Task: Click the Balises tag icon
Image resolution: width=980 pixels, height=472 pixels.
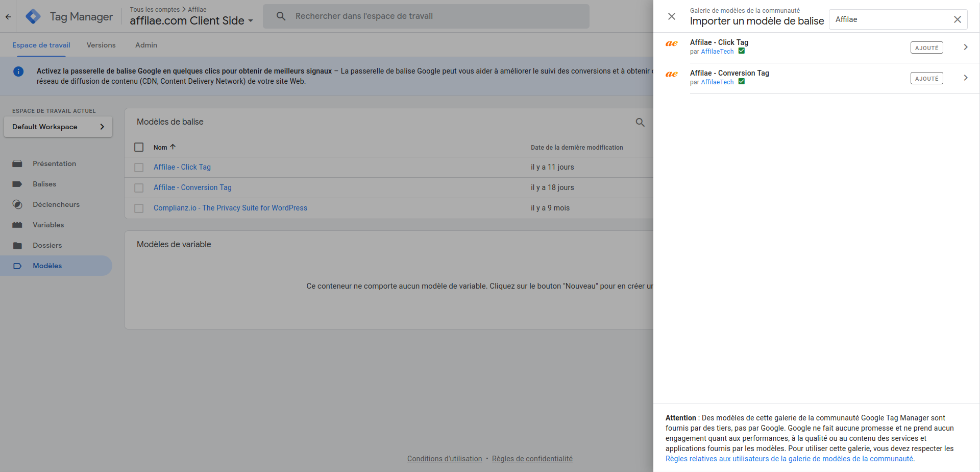Action: (x=17, y=184)
